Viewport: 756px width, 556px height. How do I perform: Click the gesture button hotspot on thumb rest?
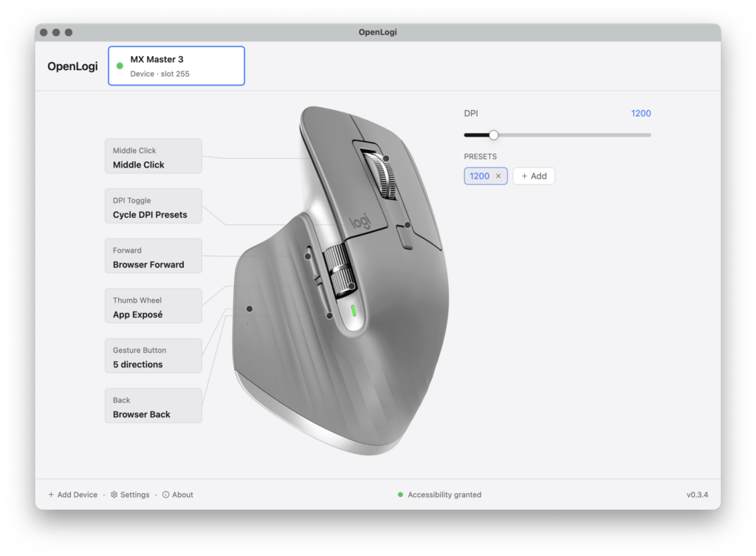click(x=250, y=309)
